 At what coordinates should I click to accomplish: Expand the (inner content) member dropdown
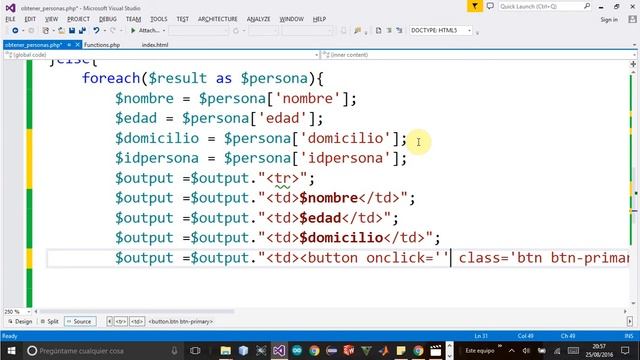634,55
